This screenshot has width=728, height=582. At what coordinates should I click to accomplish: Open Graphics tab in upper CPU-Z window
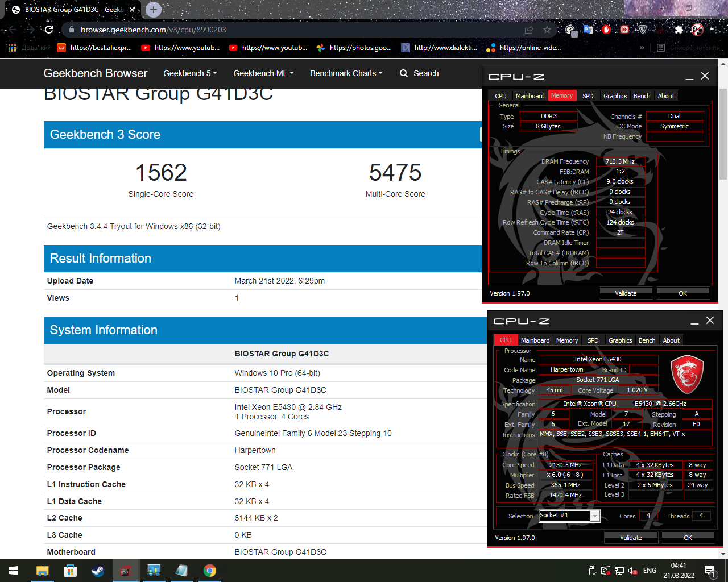click(615, 96)
